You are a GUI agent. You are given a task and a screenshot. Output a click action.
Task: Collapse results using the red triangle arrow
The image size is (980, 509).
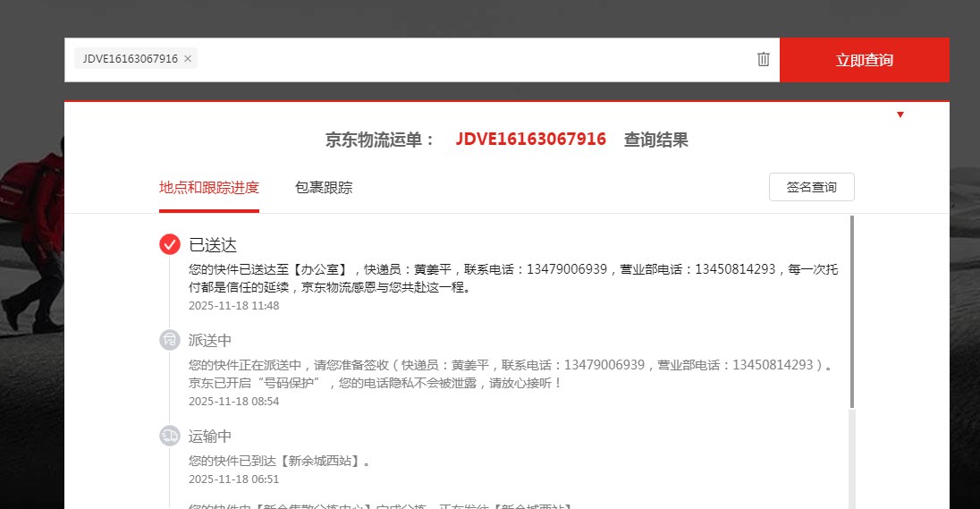pyautogui.click(x=900, y=115)
